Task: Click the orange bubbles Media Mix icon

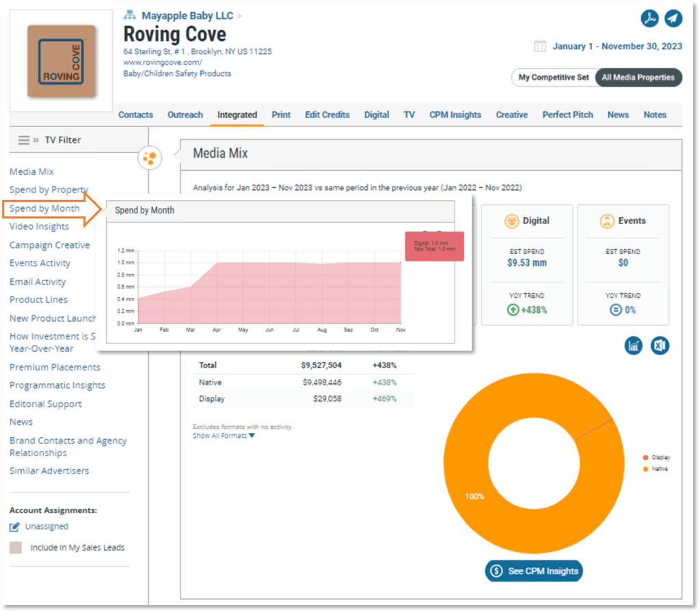Action: (x=150, y=158)
